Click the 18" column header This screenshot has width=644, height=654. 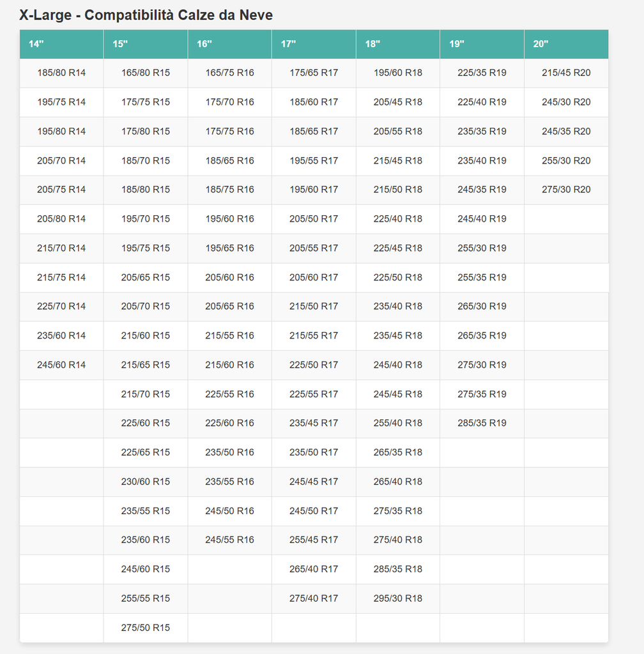372,44
